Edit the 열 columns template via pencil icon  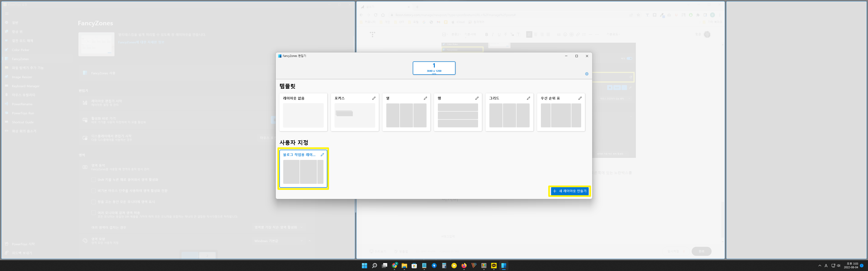click(425, 98)
